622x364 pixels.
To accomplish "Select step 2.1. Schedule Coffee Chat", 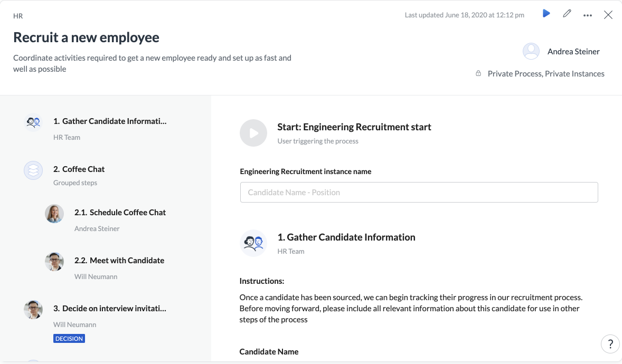I will [120, 212].
